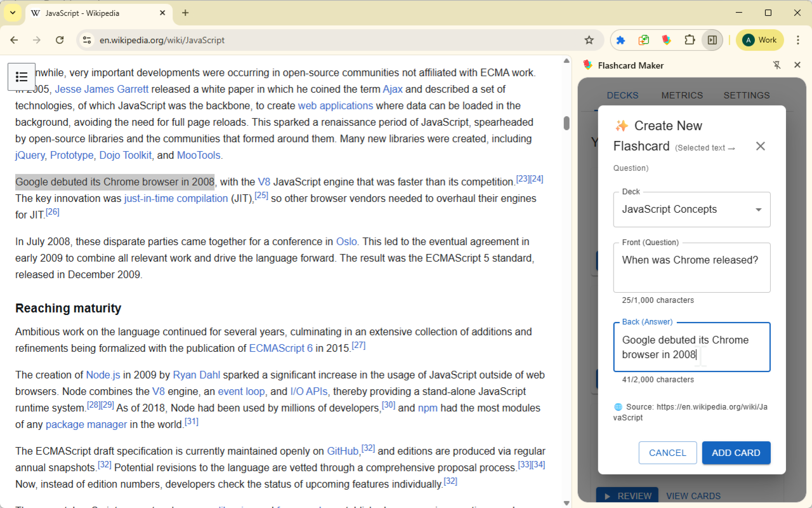Switch to the Settings tab
Viewport: 812px width, 508px height.
[746, 95]
